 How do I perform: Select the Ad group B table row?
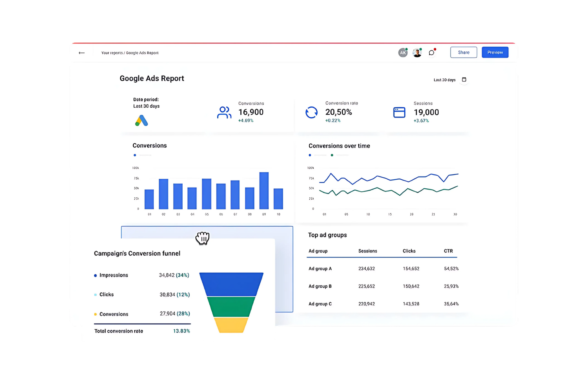pos(382,286)
